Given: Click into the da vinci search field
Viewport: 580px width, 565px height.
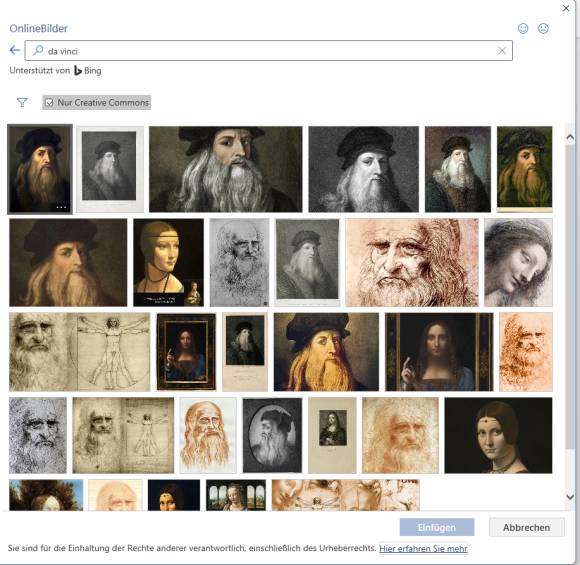Looking at the screenshot, I should click(x=269, y=51).
